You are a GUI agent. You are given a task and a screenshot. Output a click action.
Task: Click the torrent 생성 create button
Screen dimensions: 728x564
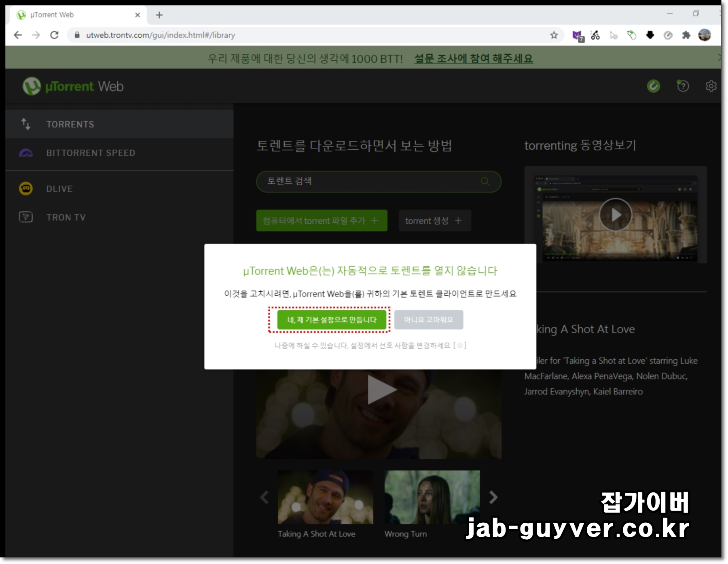(x=435, y=221)
